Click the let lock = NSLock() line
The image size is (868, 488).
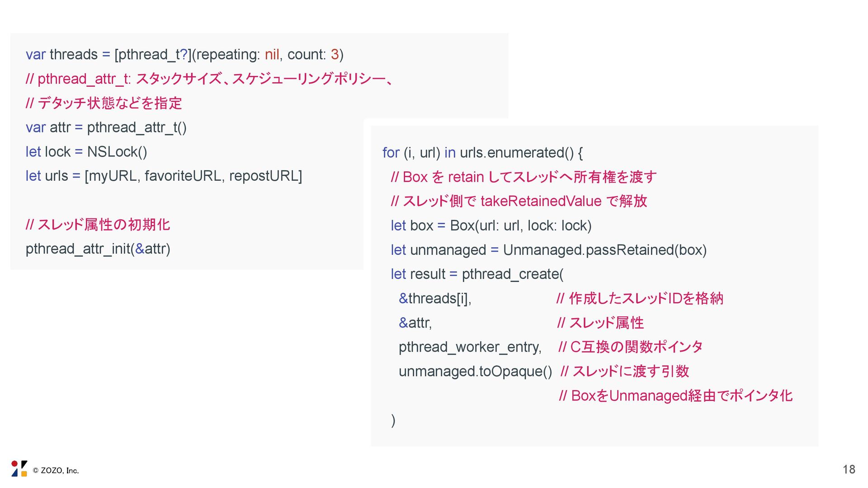point(86,152)
